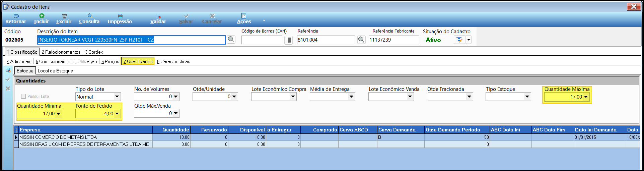Click the barcode icon beside EAN field
This screenshot has height=171, width=644.
click(288, 40)
